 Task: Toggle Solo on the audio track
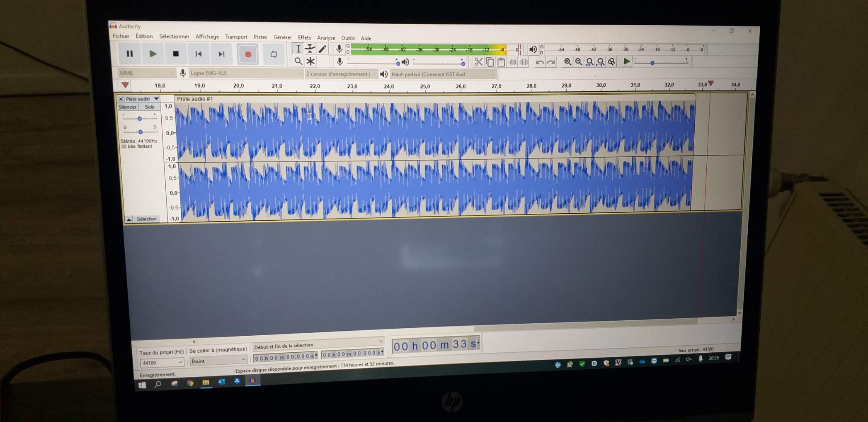[149, 107]
